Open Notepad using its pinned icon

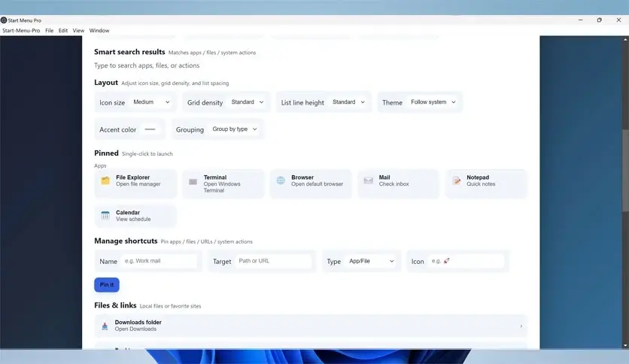456,180
